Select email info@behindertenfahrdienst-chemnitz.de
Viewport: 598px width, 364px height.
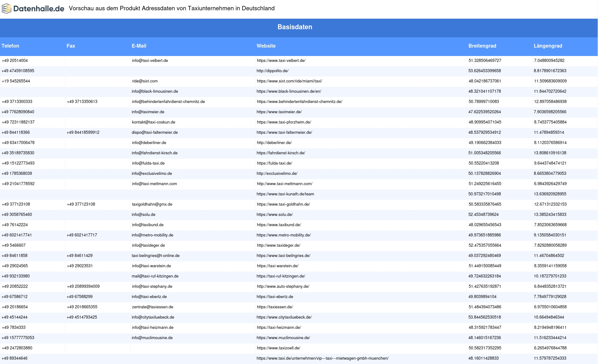point(168,102)
